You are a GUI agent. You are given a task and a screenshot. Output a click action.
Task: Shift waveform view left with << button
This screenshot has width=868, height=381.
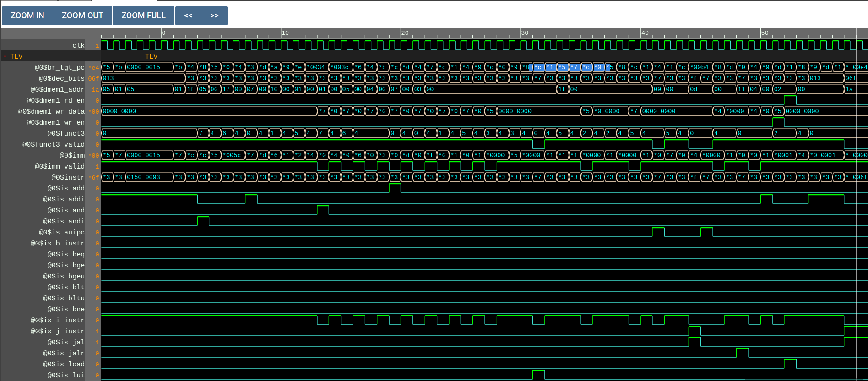(x=188, y=16)
